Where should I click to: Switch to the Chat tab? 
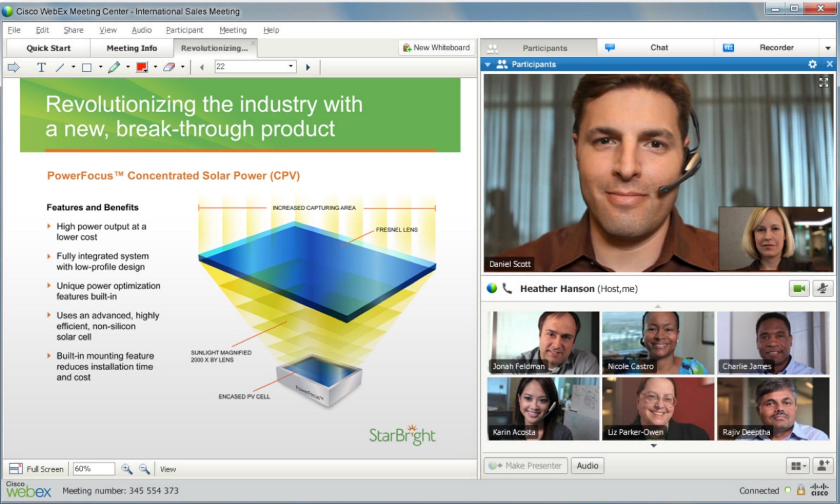coord(658,48)
